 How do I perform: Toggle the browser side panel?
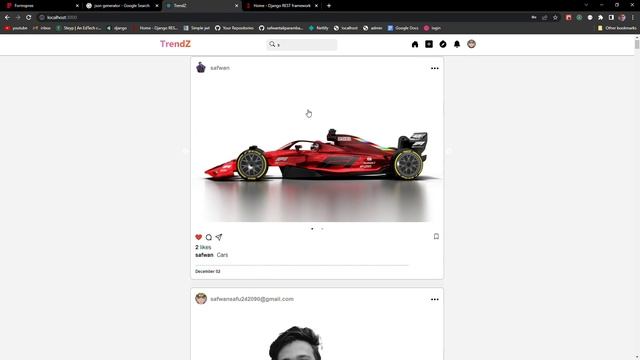pos(611,18)
